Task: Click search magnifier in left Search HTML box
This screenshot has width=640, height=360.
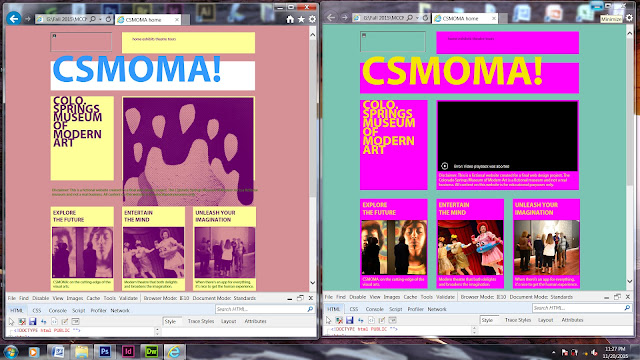Action: click(x=310, y=309)
